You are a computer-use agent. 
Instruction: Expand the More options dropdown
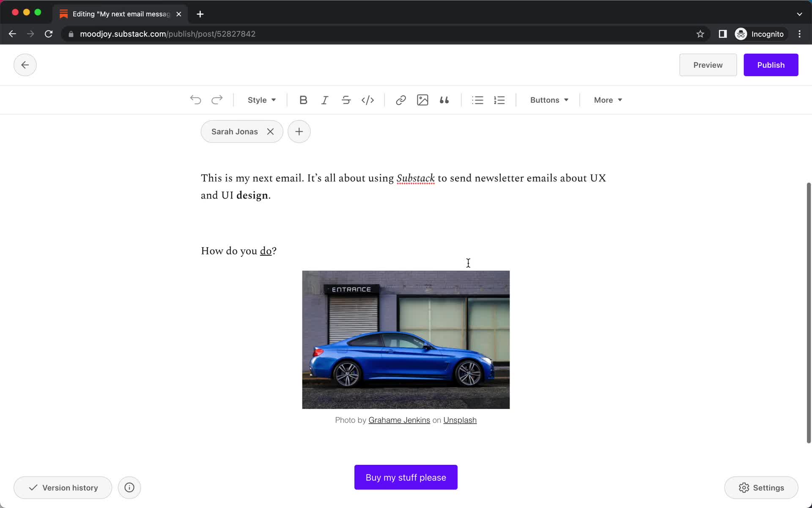click(x=607, y=99)
